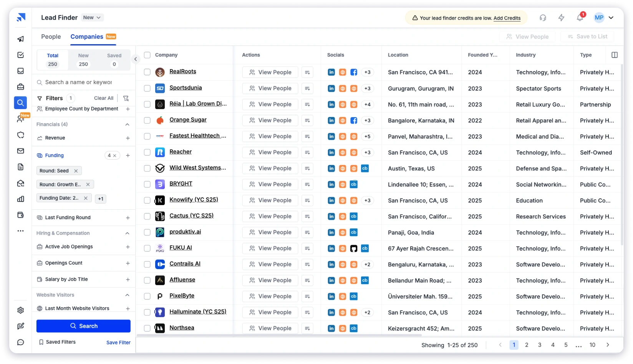The width and height of the screenshot is (633, 364).
Task: Collapse the Financials filter section
Action: tap(127, 124)
